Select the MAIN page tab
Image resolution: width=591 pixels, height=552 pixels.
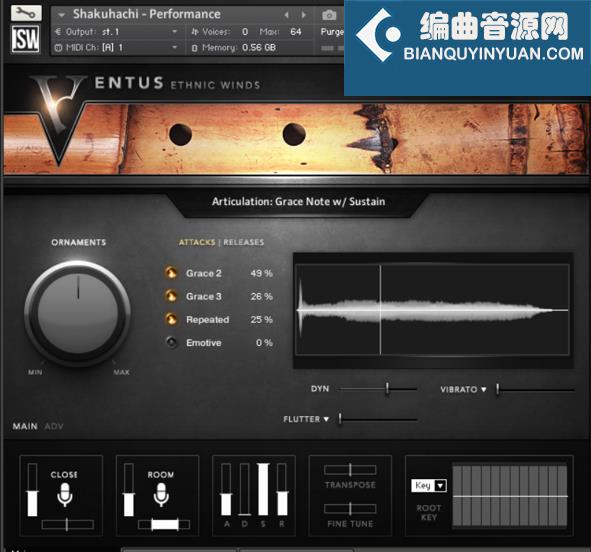click(25, 426)
